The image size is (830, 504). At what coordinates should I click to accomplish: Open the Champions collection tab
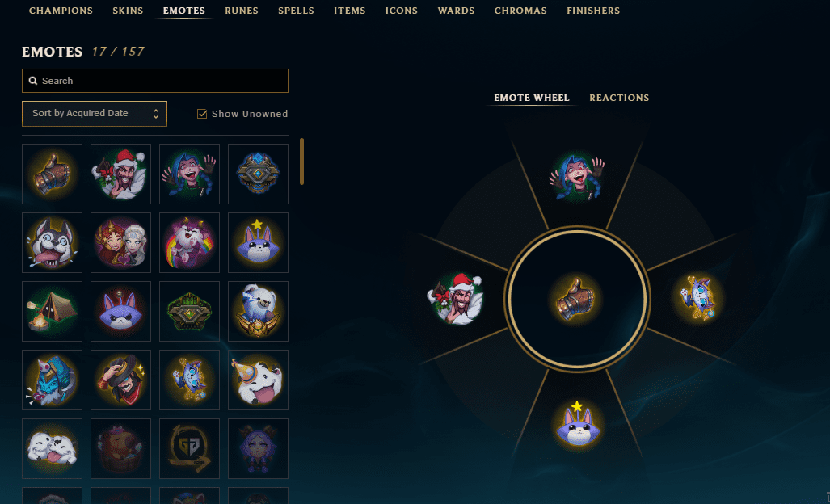[x=61, y=10]
